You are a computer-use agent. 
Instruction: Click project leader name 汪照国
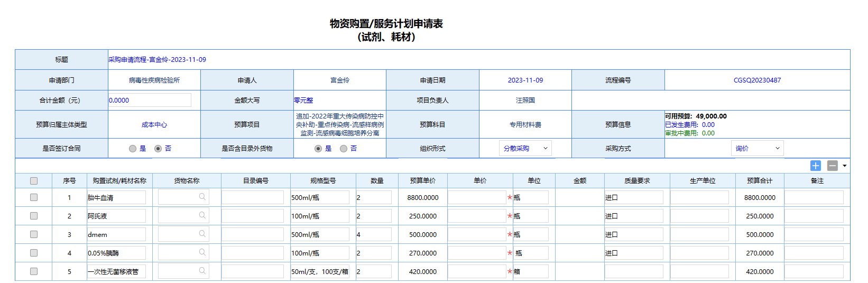[525, 101]
